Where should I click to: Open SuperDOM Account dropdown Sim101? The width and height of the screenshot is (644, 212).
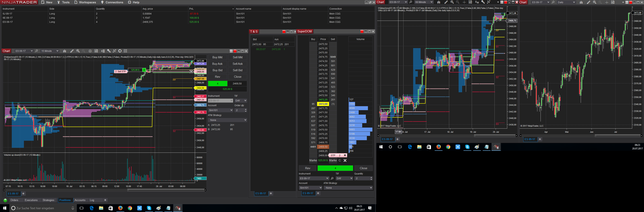[x=310, y=188]
